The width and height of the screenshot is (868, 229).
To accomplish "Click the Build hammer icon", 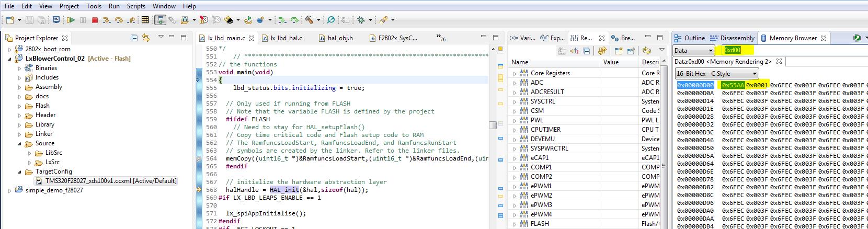I will pos(310,20).
